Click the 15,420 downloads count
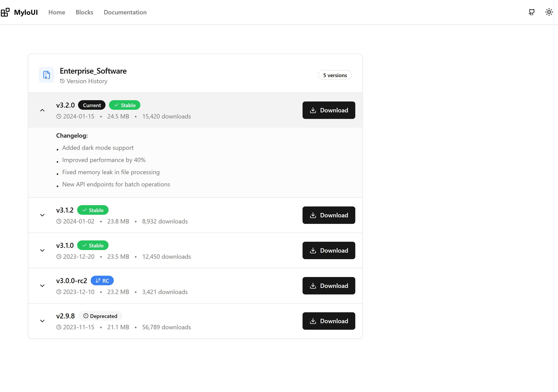Viewport: 558px width, 392px height. [x=167, y=116]
